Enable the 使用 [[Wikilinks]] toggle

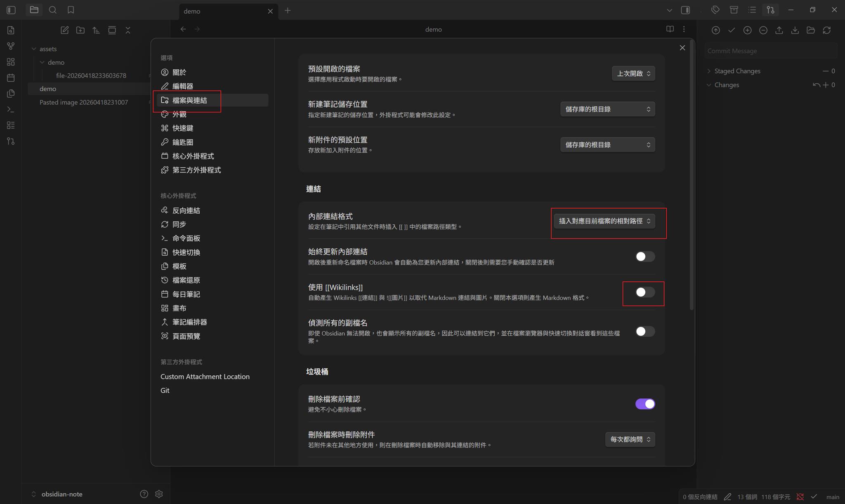(x=644, y=292)
